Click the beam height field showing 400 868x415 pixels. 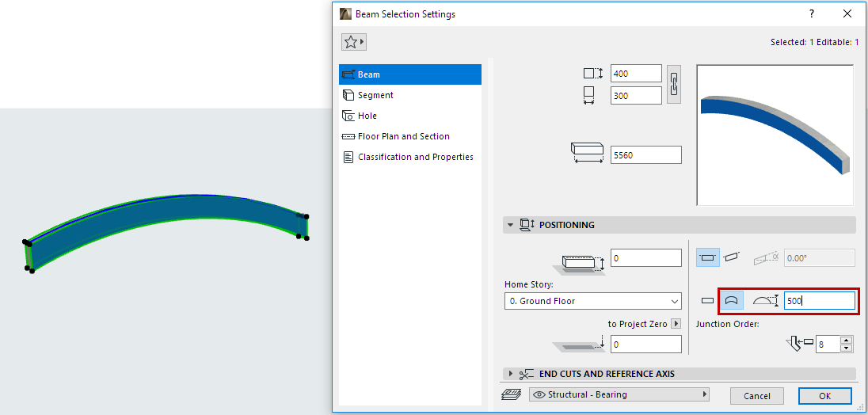click(636, 74)
